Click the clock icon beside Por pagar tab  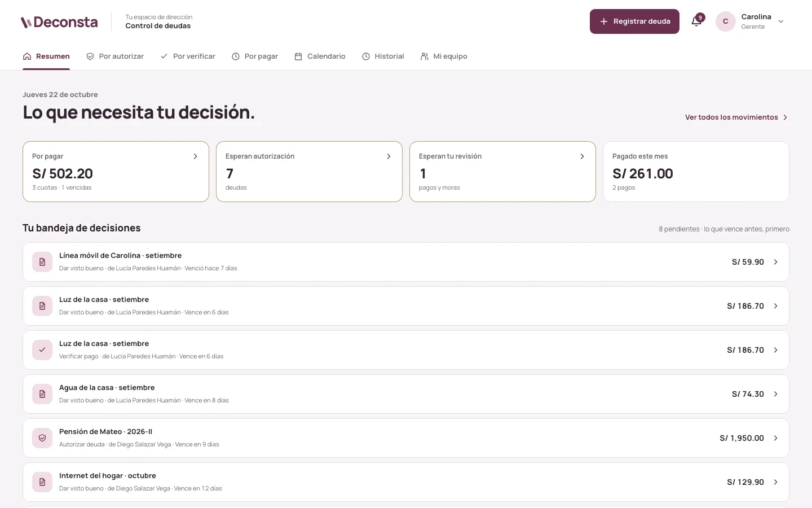(236, 56)
